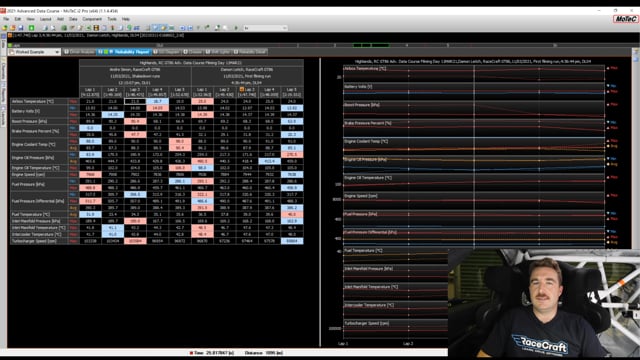Open the View menu
Screen dimensions: 640x360
pyautogui.click(x=31, y=19)
